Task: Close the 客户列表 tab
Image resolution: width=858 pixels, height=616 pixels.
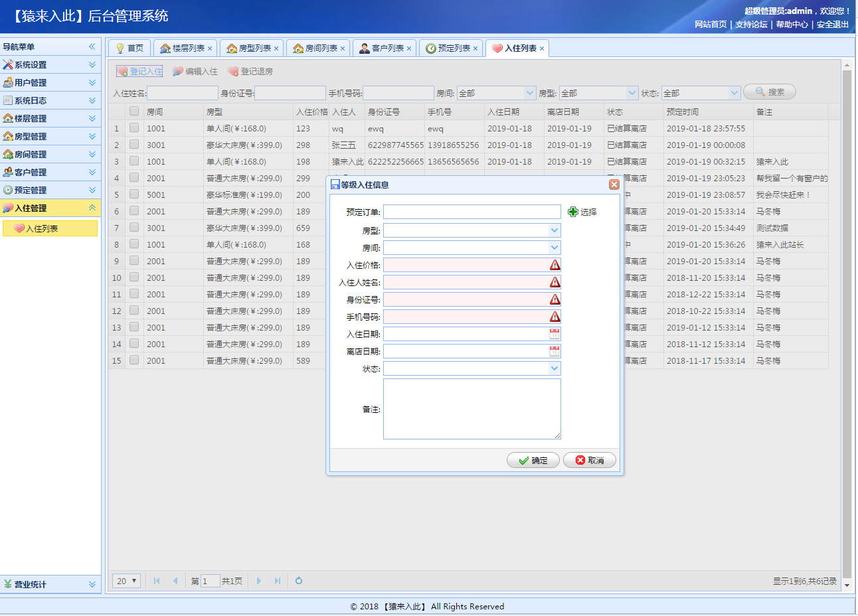Action: point(409,48)
